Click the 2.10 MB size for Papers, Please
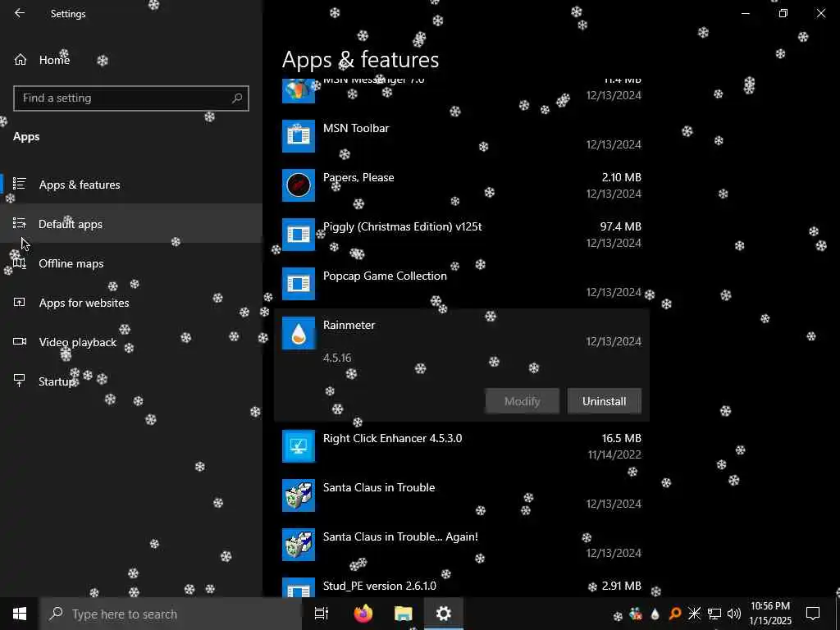Screen dimensions: 840x630 coord(622,177)
